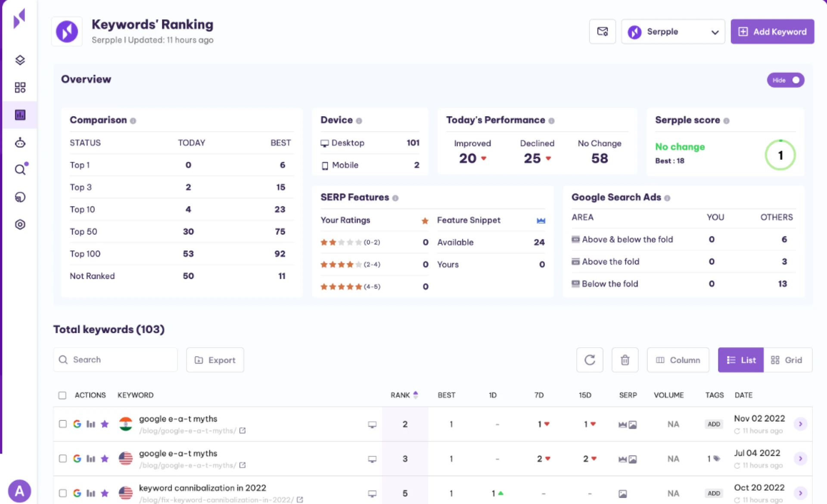Click the Add Keyword button
The width and height of the screenshot is (827, 504).
[x=772, y=31]
